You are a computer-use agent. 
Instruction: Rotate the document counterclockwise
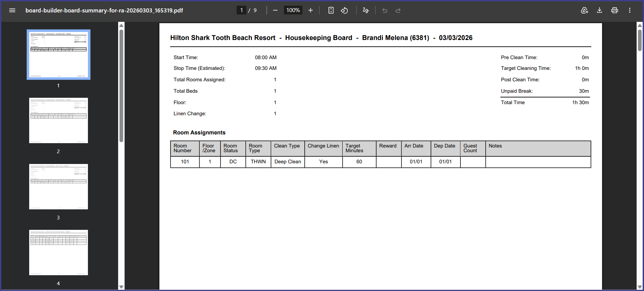coord(344,10)
